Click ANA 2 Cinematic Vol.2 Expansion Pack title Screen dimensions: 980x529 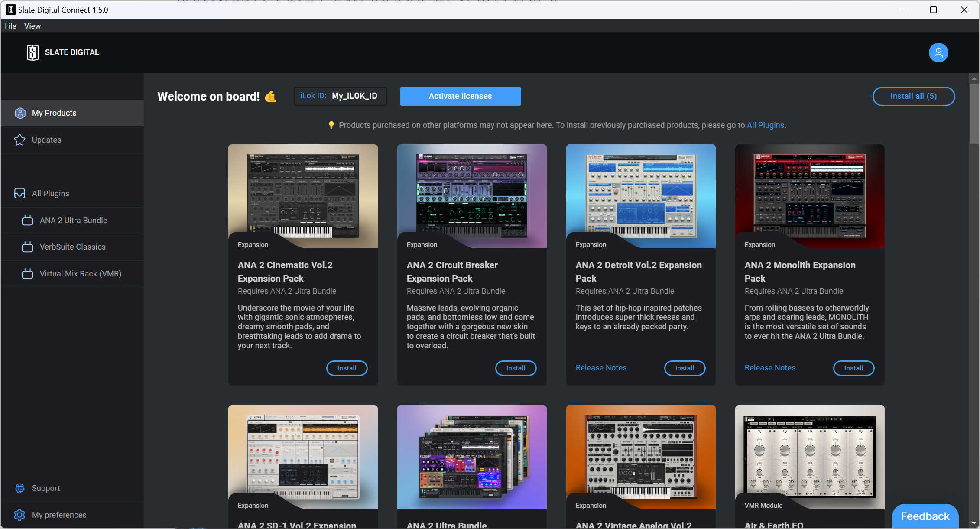tap(285, 272)
